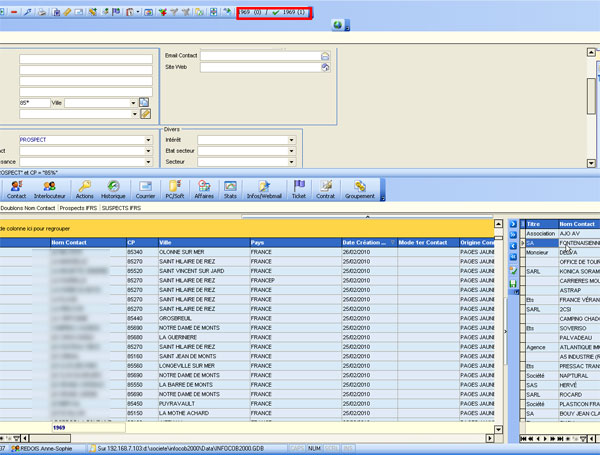Image resolution: width=600 pixels, height=455 pixels.
Task: Sort by the Pays column header
Action: 295,243
